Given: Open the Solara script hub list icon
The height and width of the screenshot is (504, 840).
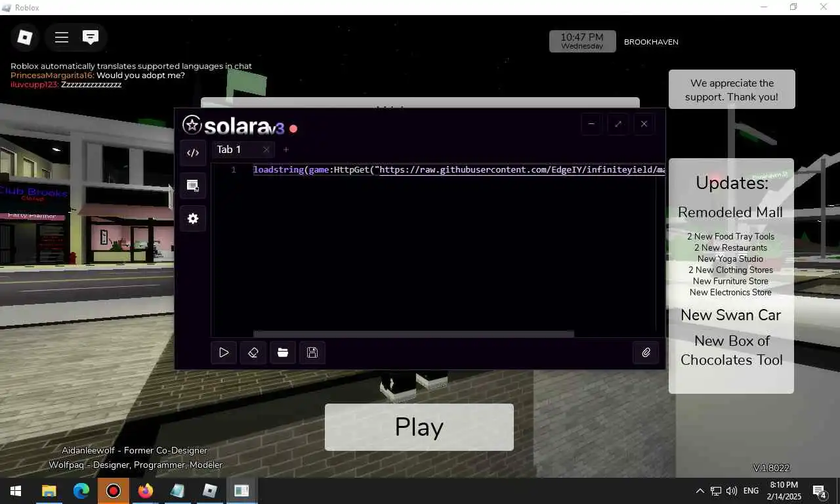Looking at the screenshot, I should (193, 186).
